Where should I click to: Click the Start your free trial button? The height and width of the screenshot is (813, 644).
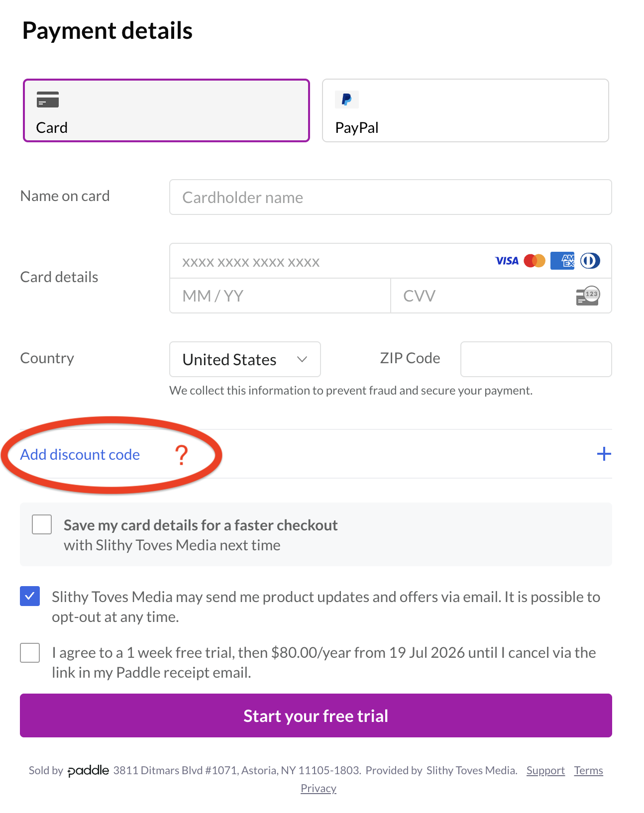[316, 715]
